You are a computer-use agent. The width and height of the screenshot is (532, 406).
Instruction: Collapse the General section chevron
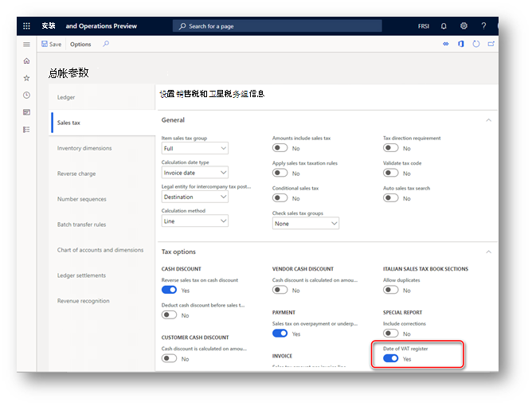488,120
